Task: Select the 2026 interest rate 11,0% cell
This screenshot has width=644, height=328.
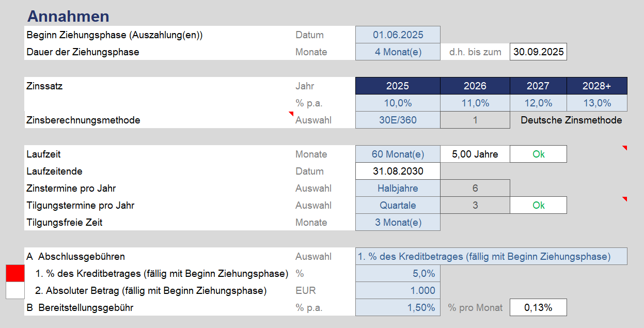Action: [475, 103]
